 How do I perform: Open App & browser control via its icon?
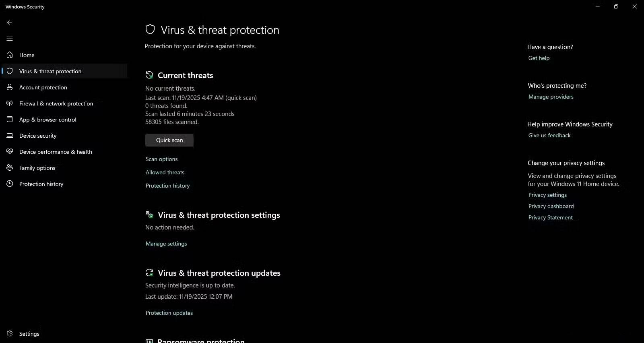click(9, 119)
